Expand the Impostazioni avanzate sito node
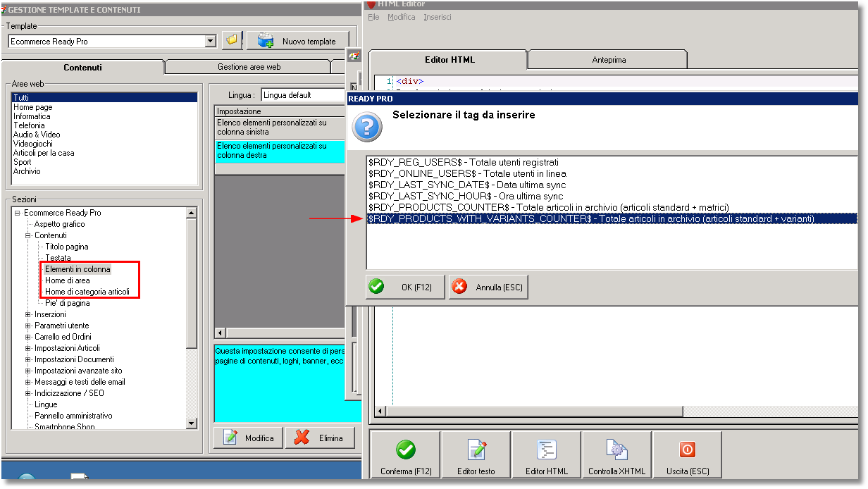The image size is (868, 489). pyautogui.click(x=28, y=371)
